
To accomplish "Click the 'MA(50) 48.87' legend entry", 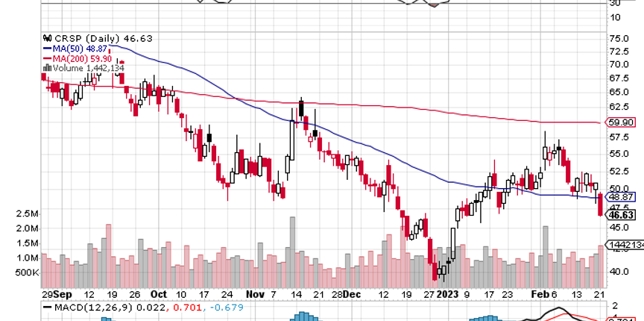I will click(x=80, y=49).
